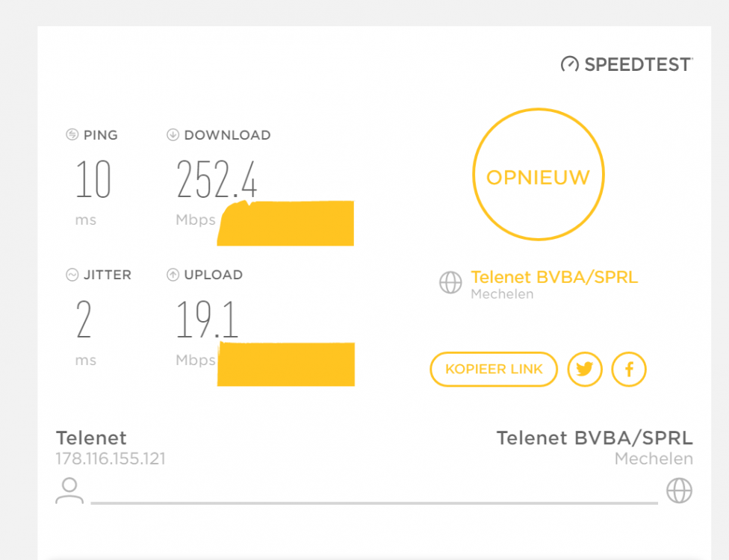Click the upload arrow icon
The height and width of the screenshot is (560, 729).
coord(173,275)
